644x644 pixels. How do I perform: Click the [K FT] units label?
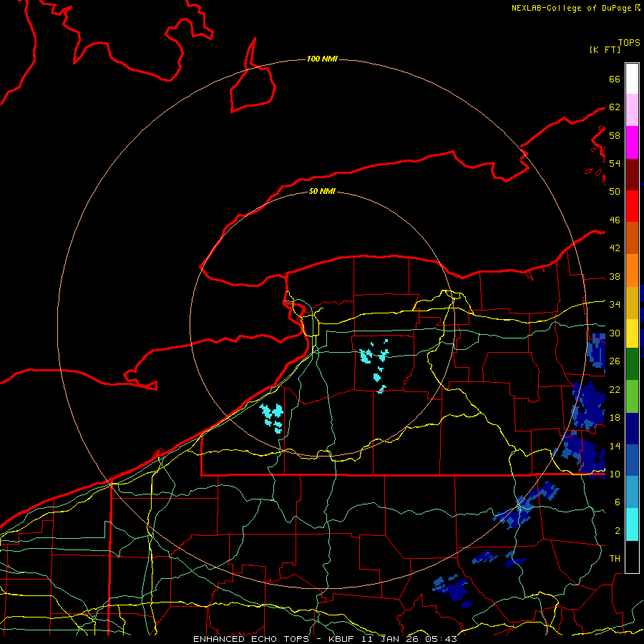point(605,49)
